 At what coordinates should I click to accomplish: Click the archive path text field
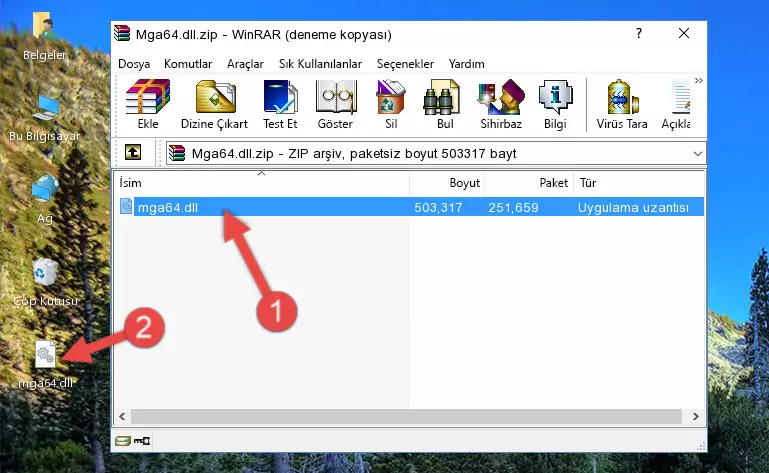click(436, 154)
